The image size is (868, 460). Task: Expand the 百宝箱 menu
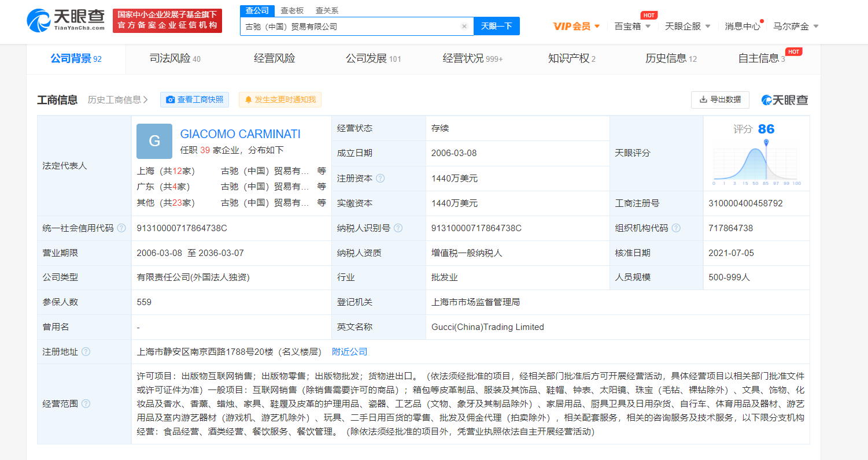(632, 26)
